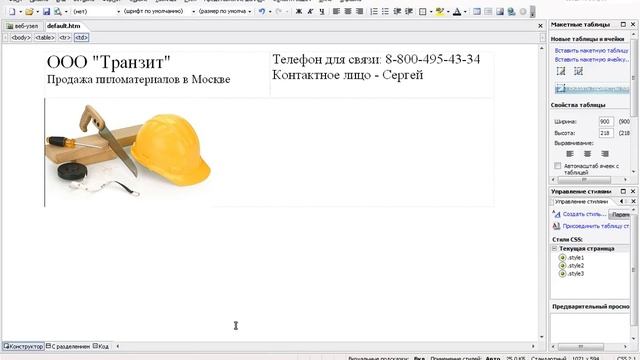This screenshot has width=640, height=360.
Task: Click the Draw Layout Cell icon
Action: (x=578, y=71)
